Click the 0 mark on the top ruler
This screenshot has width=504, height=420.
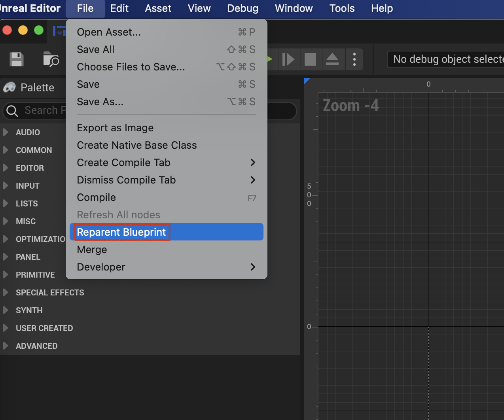pos(428,84)
